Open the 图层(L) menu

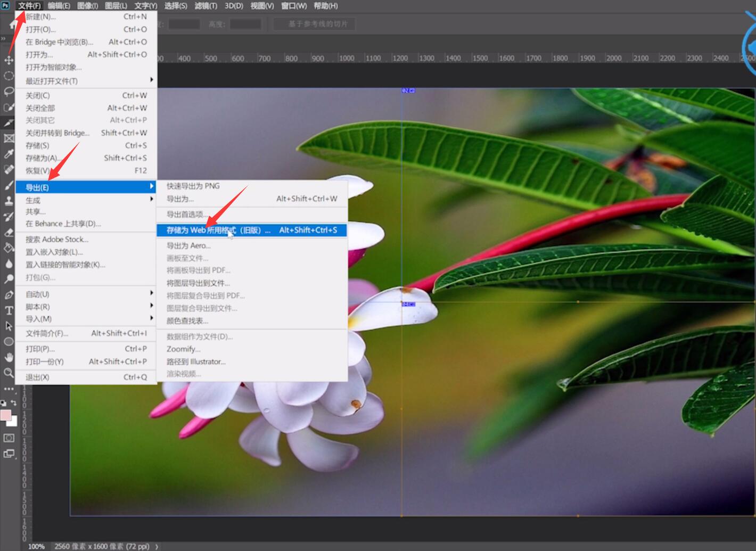[116, 5]
